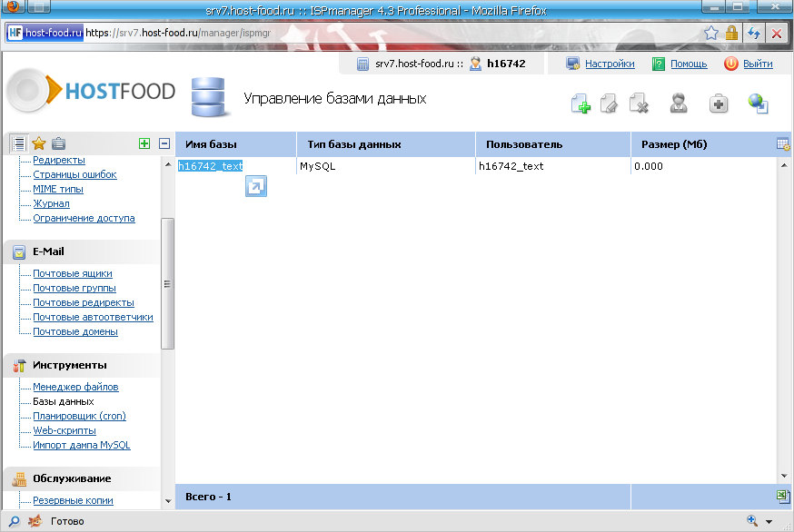The height and width of the screenshot is (532, 794).
Task: Collapse all menu sections with minus button
Action: pyautogui.click(x=164, y=143)
